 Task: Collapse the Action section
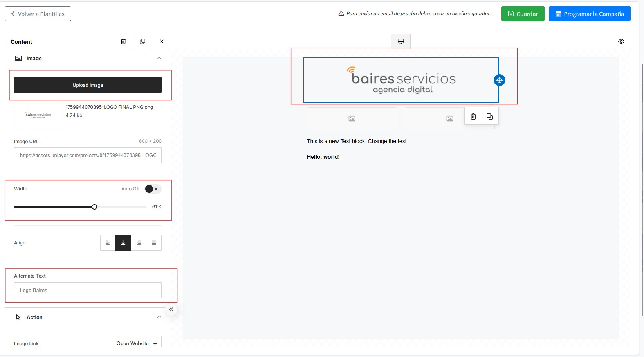[x=159, y=317]
